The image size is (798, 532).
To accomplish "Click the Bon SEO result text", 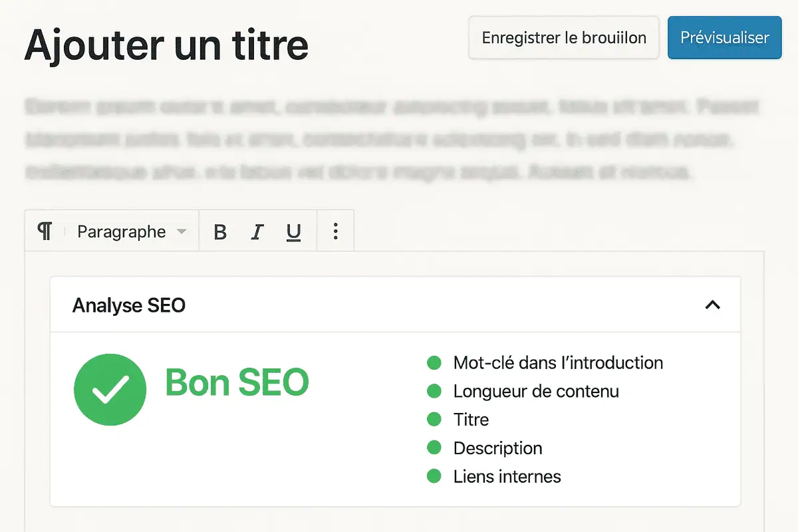I will [237, 382].
